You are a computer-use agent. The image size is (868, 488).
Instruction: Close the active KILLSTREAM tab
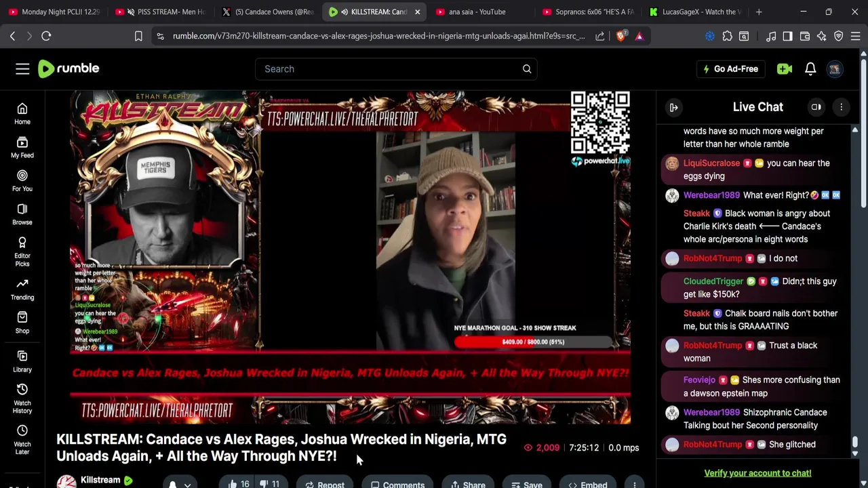(x=418, y=12)
